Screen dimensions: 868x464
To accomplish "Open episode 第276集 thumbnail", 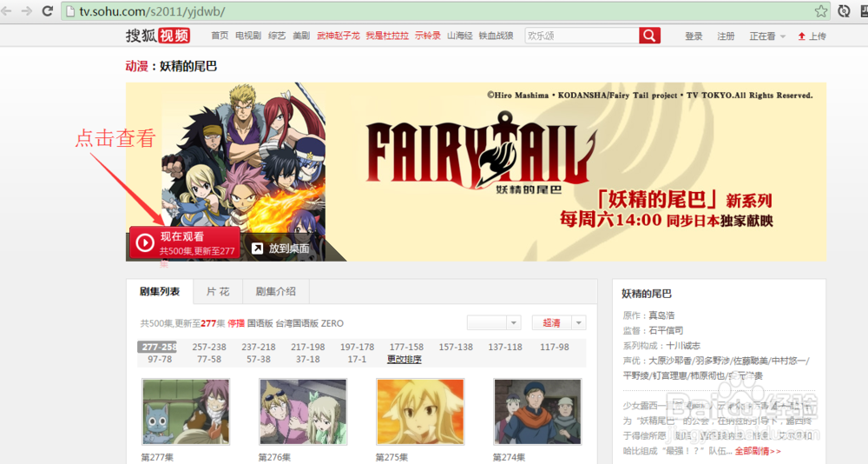I will pos(303,412).
